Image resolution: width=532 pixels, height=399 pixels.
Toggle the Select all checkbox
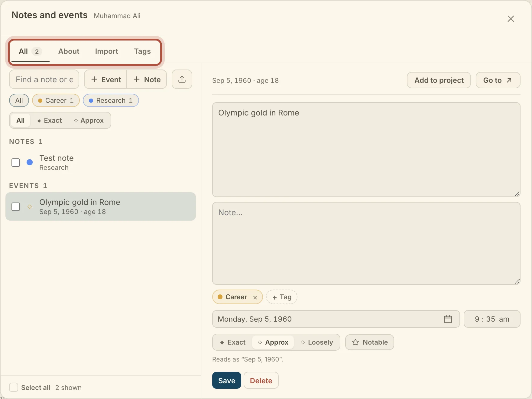(x=14, y=387)
